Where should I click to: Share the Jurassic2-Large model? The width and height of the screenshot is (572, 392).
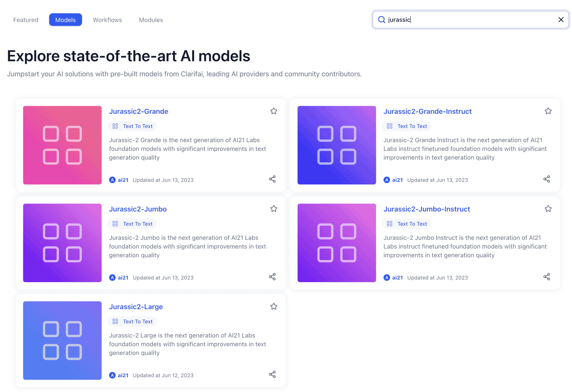[272, 375]
